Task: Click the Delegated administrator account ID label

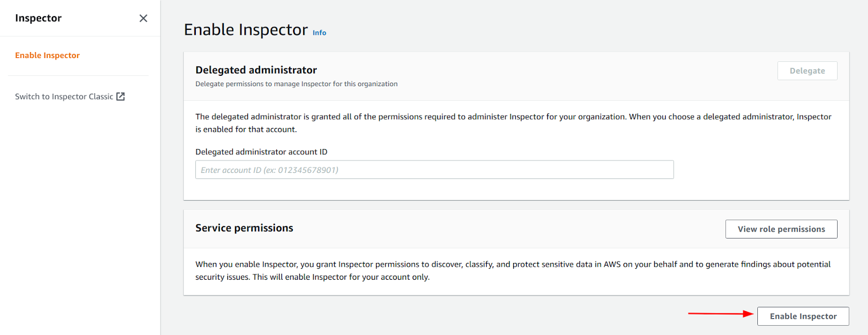Action: tap(261, 151)
